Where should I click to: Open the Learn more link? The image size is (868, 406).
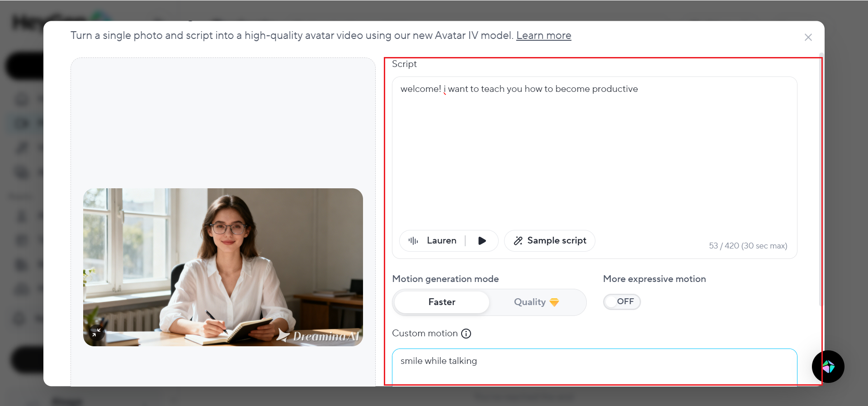[544, 35]
